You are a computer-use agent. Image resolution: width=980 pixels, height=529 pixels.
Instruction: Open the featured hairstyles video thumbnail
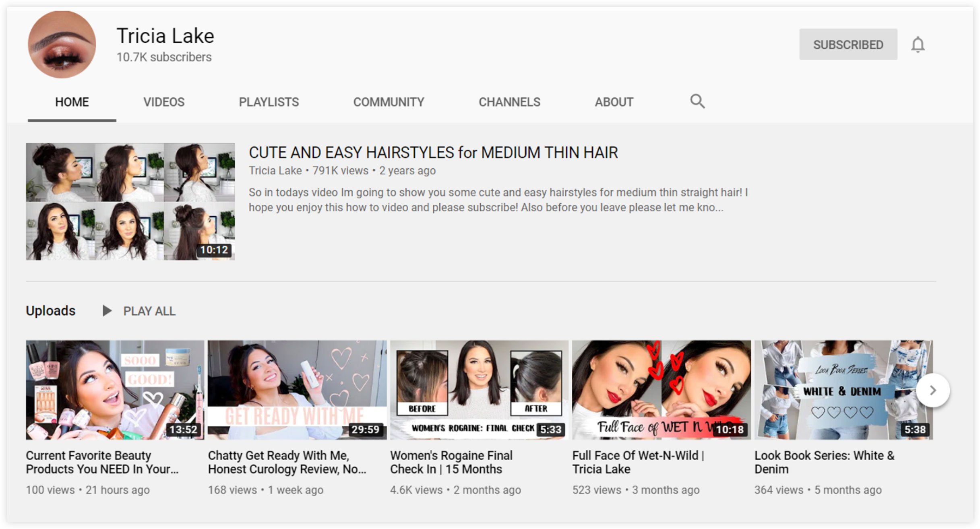(130, 201)
